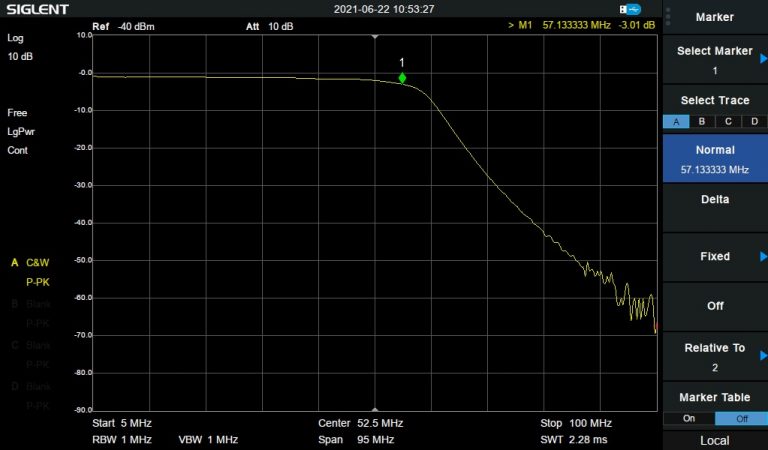Image resolution: width=768 pixels, height=450 pixels.
Task: Turn Marker Table on
Action: pos(688,418)
